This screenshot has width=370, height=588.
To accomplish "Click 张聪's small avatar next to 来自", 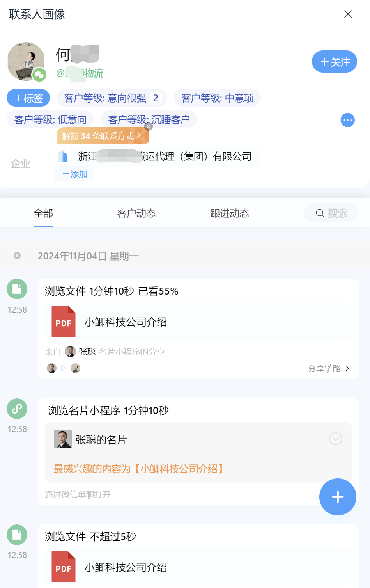I will coord(70,352).
